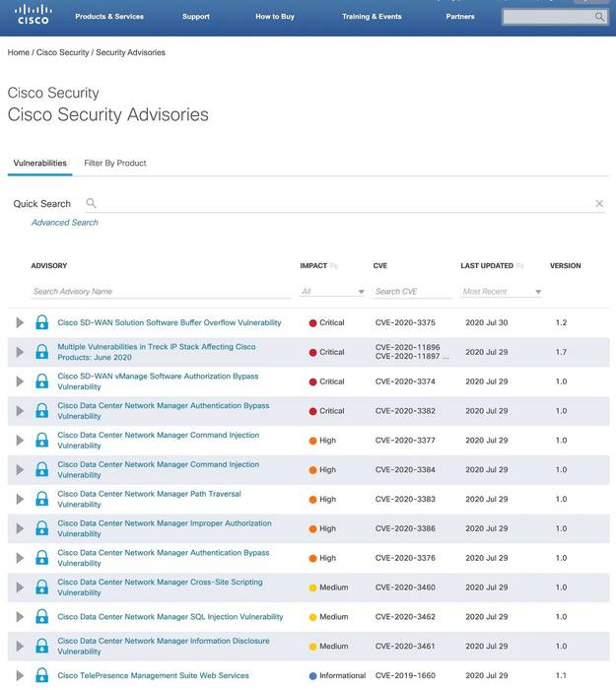Go to Home breadcrumb
This screenshot has width=616, height=690.
(x=19, y=52)
